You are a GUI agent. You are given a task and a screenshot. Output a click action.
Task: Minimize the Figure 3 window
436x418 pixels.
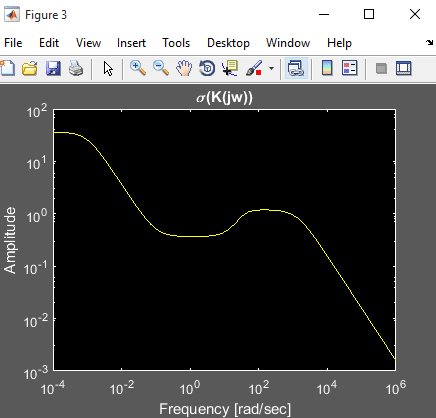click(x=324, y=14)
